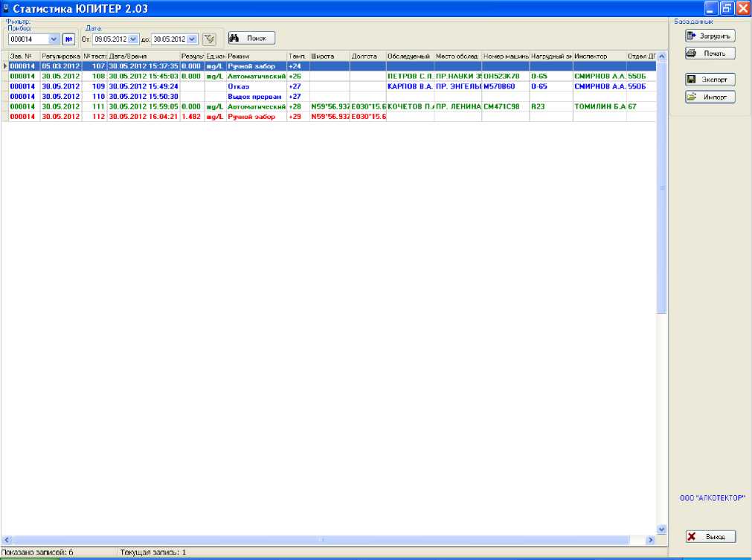The image size is (752, 560).
Task: Click the horizontal scroll right arrow
Action: [650, 540]
